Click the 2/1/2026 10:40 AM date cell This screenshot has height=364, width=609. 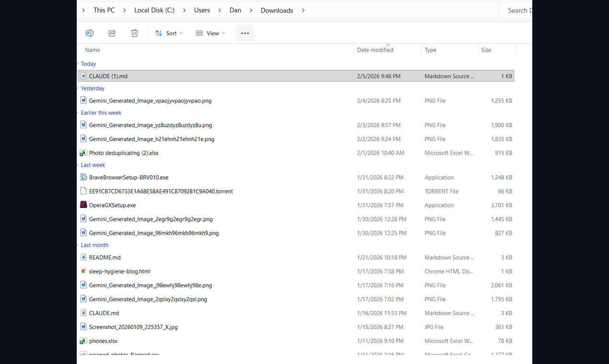381,153
